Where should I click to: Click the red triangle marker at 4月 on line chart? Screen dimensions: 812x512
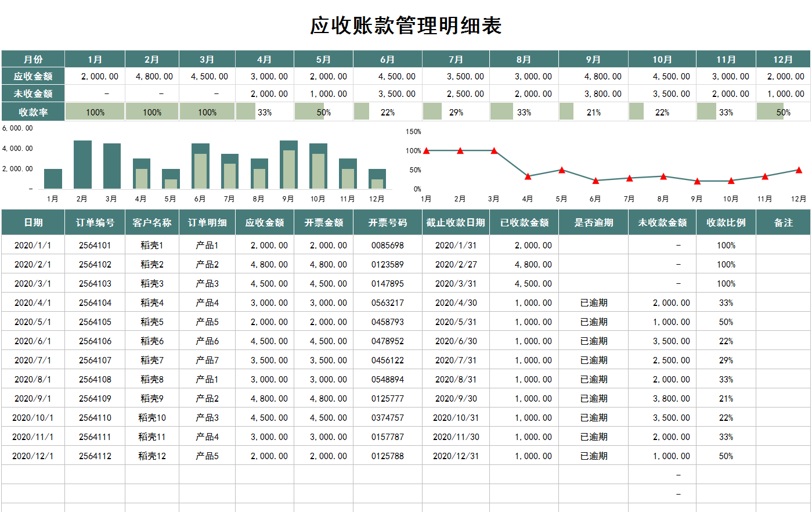(527, 176)
